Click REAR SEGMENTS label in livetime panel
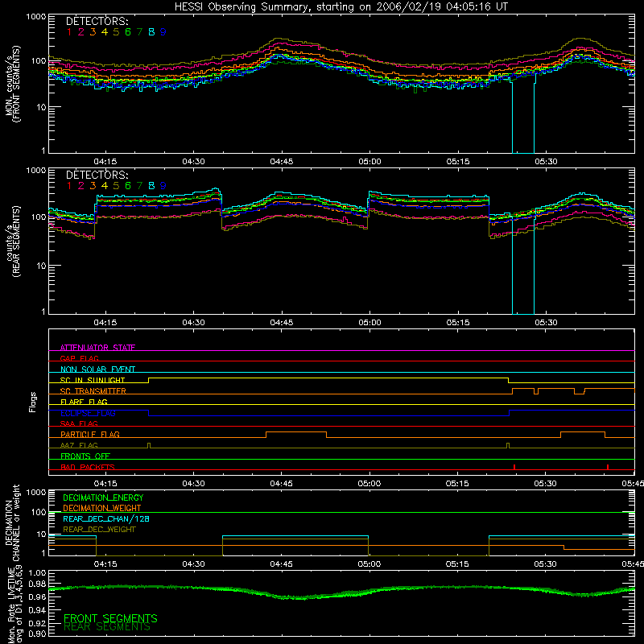Viewport: 644px width, 644px height. pyautogui.click(x=107, y=627)
